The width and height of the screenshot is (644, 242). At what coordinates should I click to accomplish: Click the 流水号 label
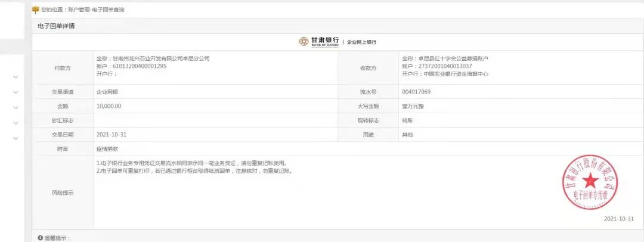(368, 92)
